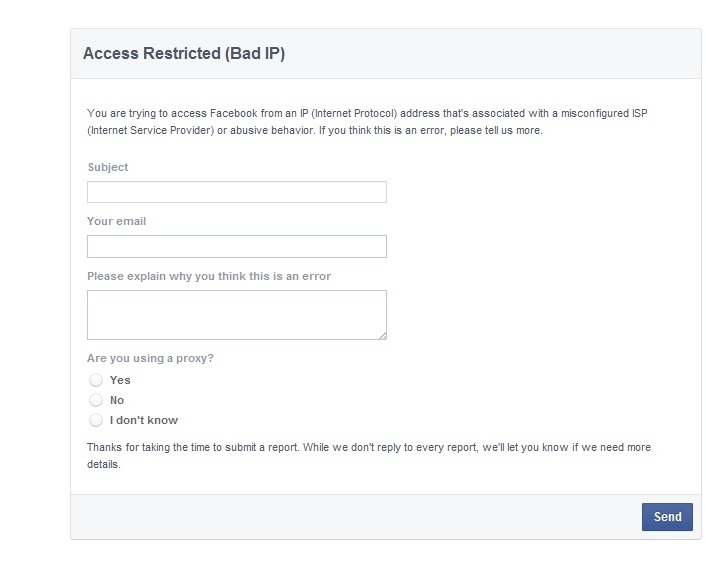Click the 'Please explain why' label

208,276
